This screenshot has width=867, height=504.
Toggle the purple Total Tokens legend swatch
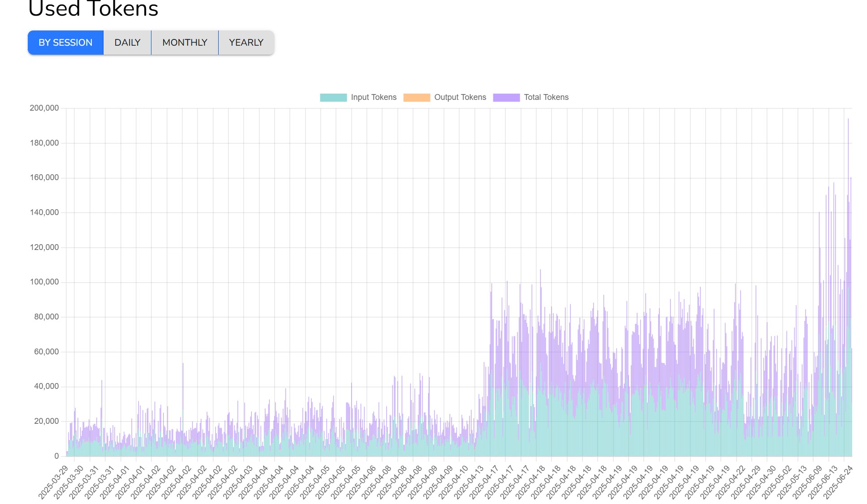506,97
